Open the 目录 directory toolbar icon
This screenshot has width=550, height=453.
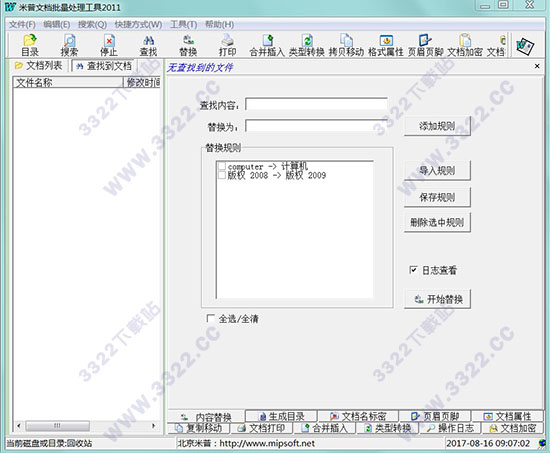[x=30, y=46]
